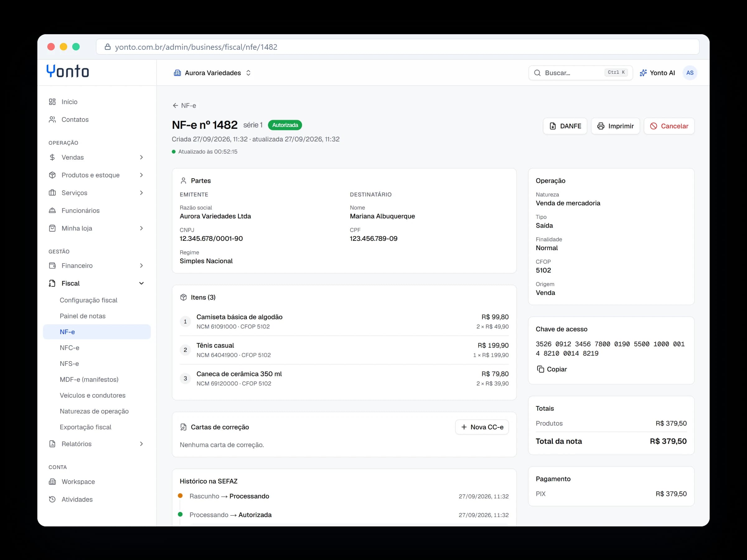Image resolution: width=747 pixels, height=560 pixels.
Task: Open Início from the sidebar
Action: click(x=97, y=102)
